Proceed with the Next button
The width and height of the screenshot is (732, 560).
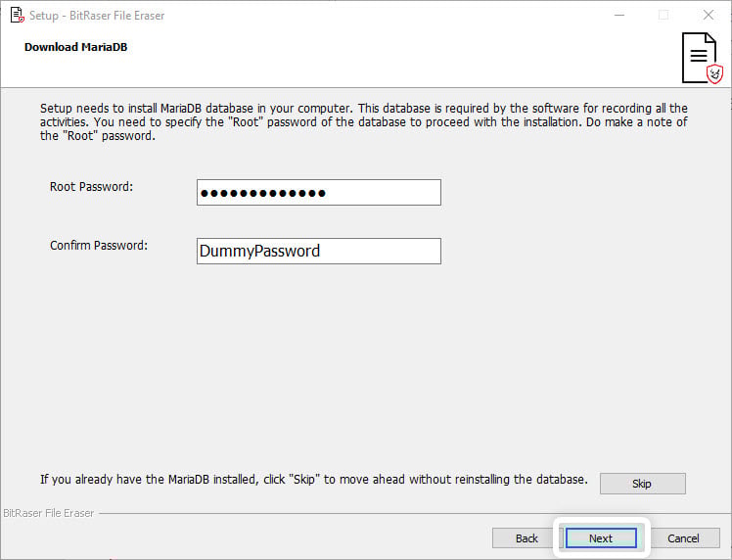[600, 538]
